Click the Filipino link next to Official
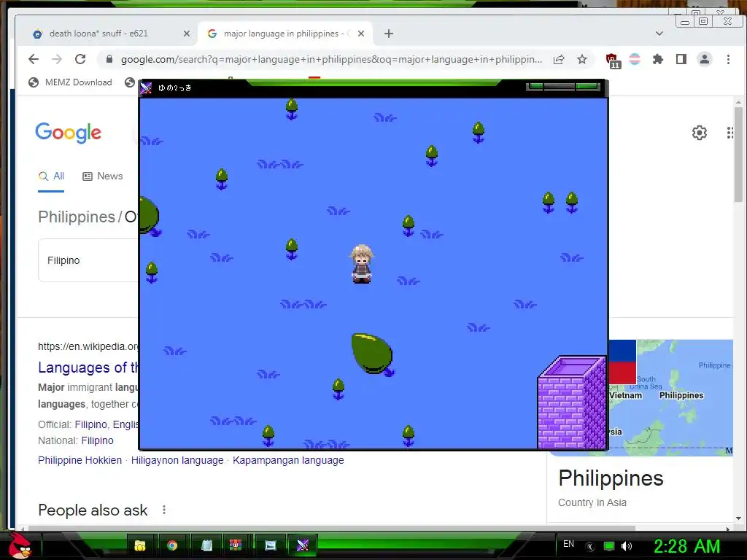 click(90, 424)
